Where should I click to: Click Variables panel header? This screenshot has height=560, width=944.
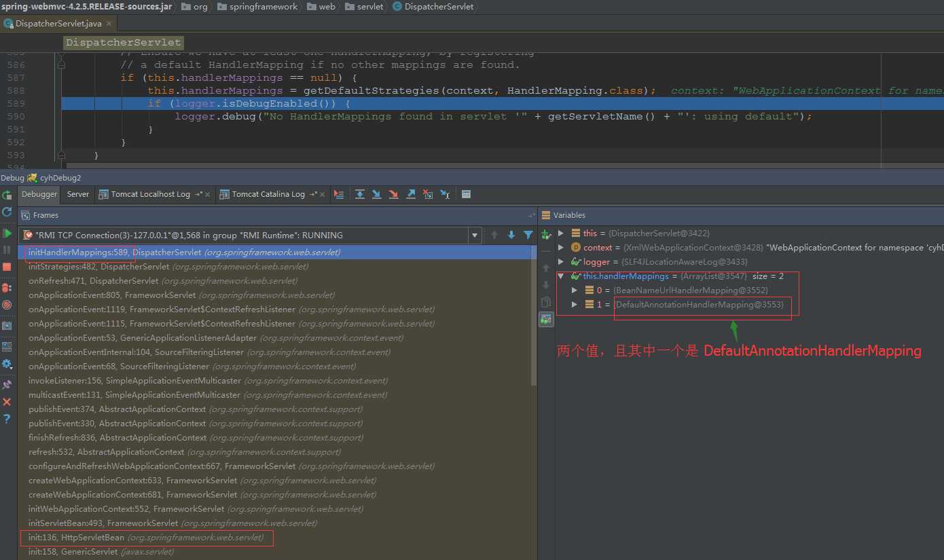[x=741, y=215]
